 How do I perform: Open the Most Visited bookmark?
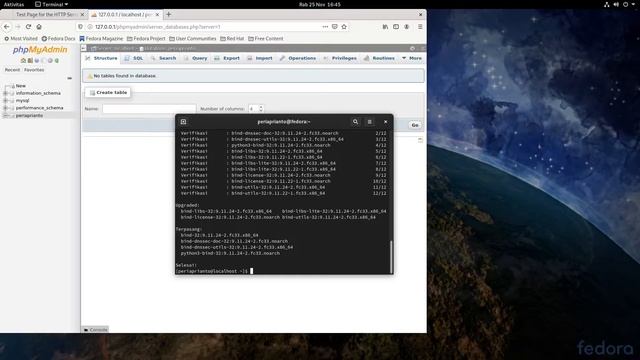[21, 38]
